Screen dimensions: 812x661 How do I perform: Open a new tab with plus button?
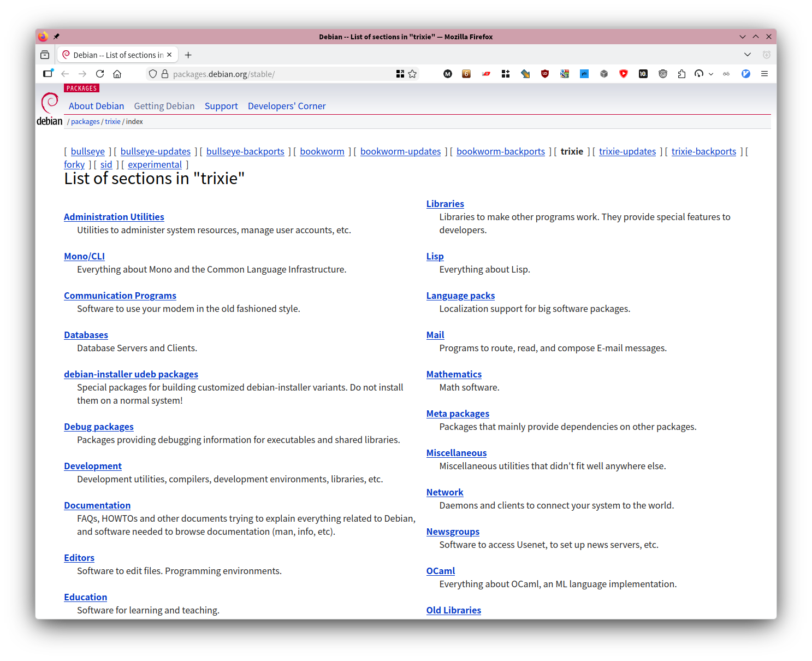(188, 55)
